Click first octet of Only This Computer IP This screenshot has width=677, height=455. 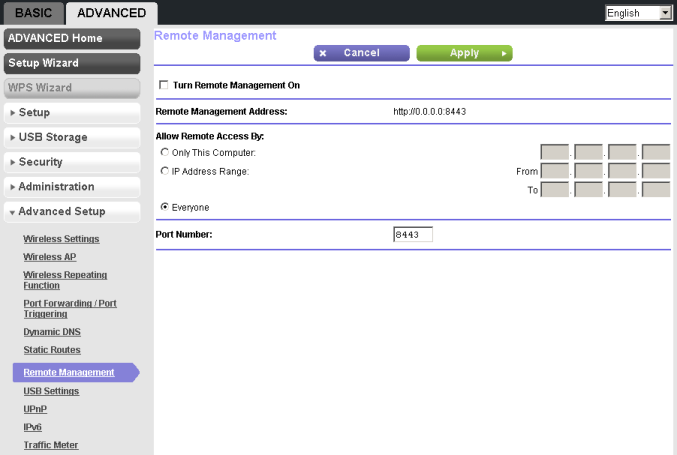[555, 152]
